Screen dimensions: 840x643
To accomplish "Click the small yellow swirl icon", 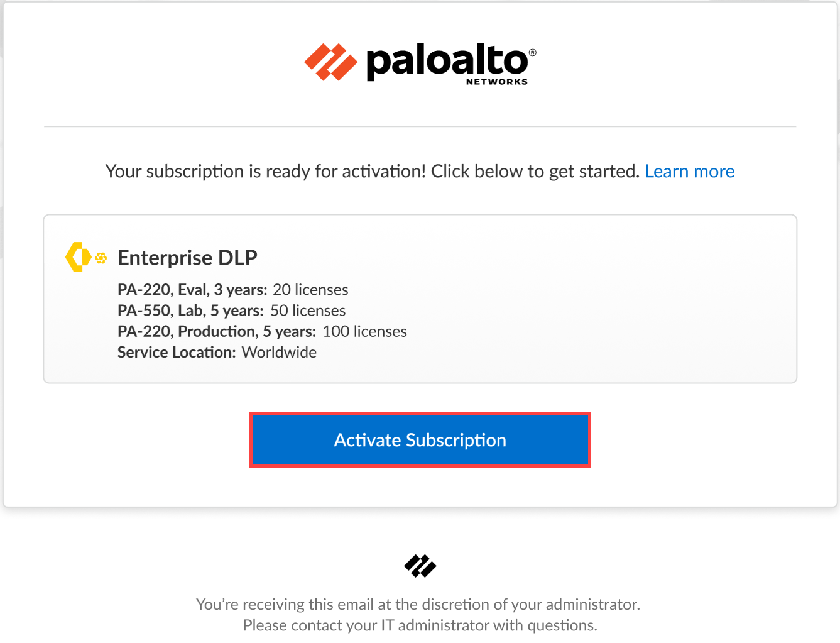I will (101, 258).
